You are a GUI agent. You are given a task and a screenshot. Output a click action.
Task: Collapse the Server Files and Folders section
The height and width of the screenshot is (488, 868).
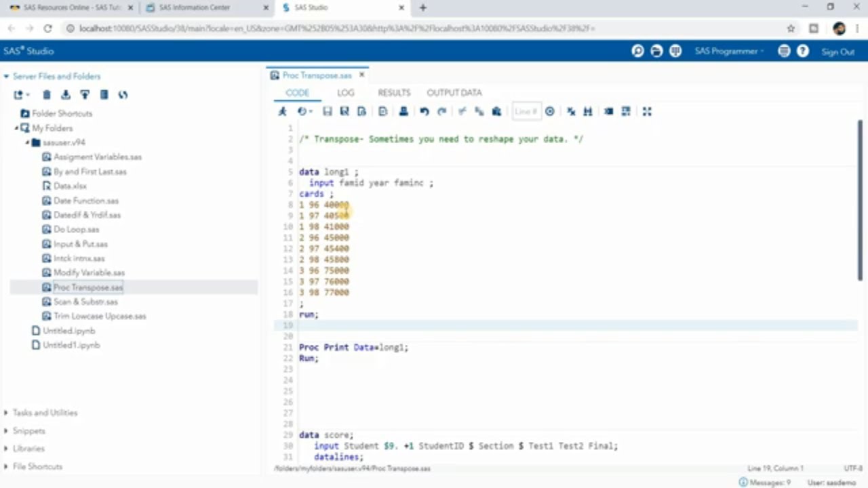[6, 77]
